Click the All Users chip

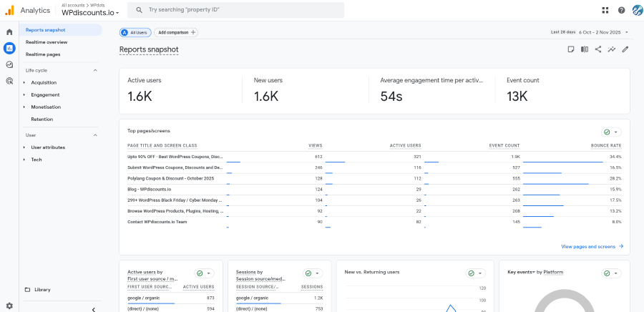click(x=135, y=32)
